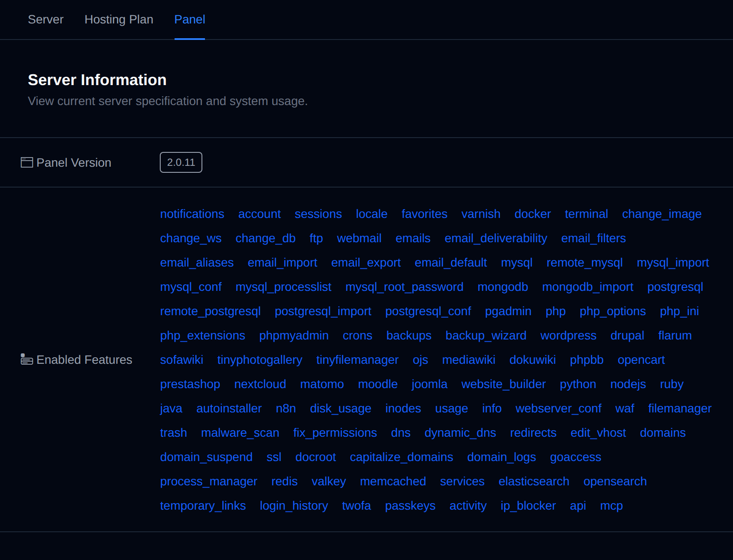Click the elasticsearch link
Screen dimensions: 733x560
[x=534, y=481]
